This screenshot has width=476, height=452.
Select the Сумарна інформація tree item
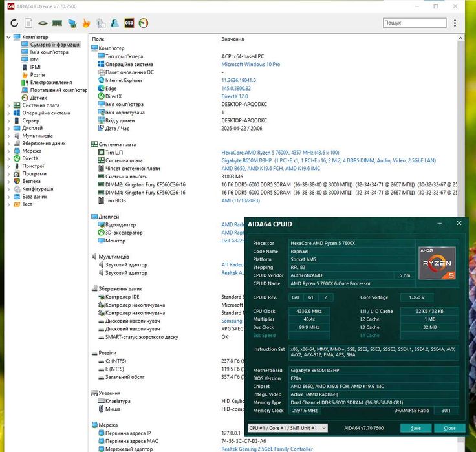pyautogui.click(x=54, y=45)
